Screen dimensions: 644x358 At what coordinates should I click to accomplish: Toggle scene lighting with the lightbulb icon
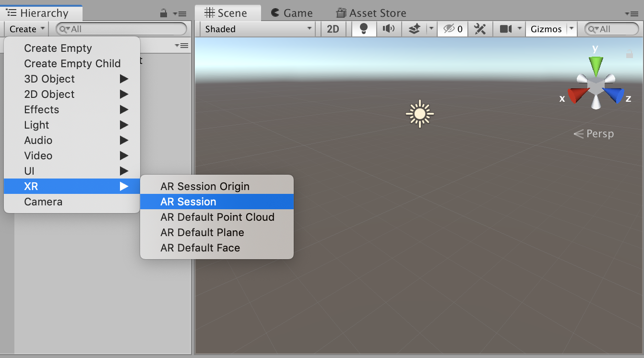point(364,29)
